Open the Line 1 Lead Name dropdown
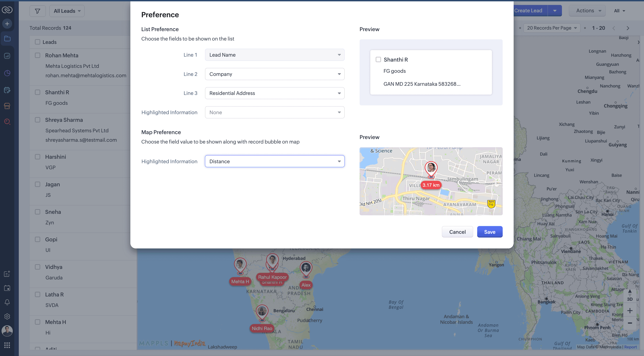Viewport: 644px width, 356px height. [x=275, y=55]
